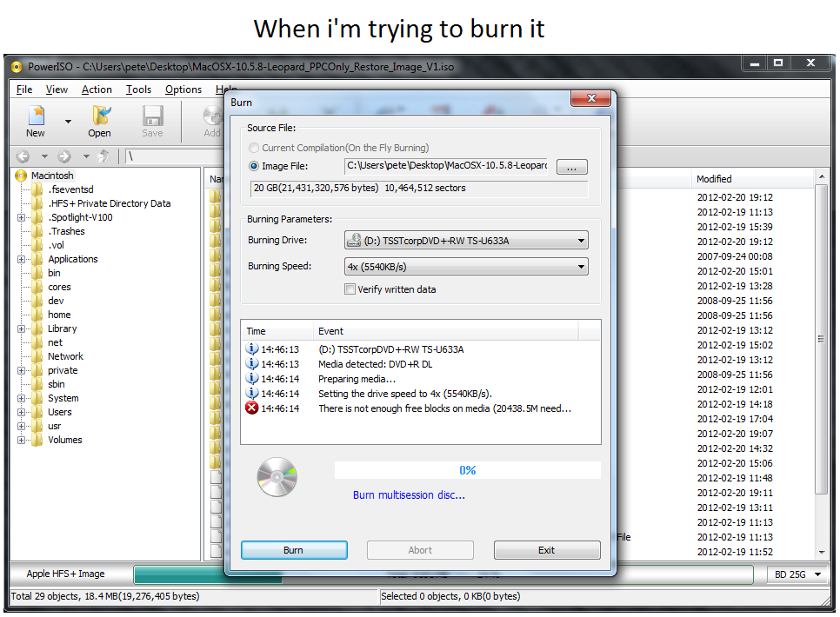This screenshot has width=840, height=617.
Task: Select the cores folder in tree
Action: click(59, 287)
